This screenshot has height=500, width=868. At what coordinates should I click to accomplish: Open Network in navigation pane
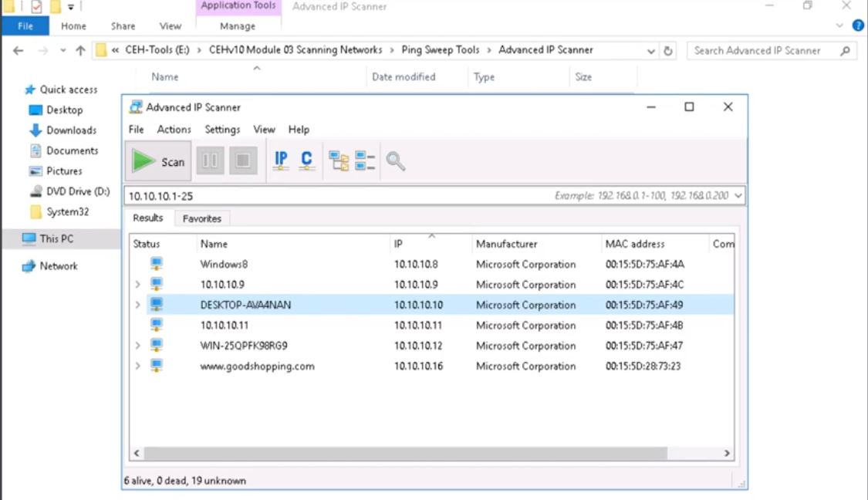[x=59, y=266]
